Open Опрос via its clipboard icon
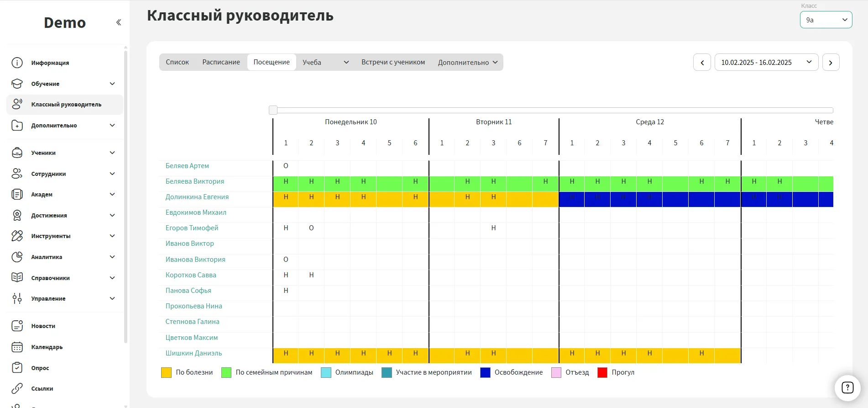Image resolution: width=868 pixels, height=408 pixels. (x=17, y=368)
